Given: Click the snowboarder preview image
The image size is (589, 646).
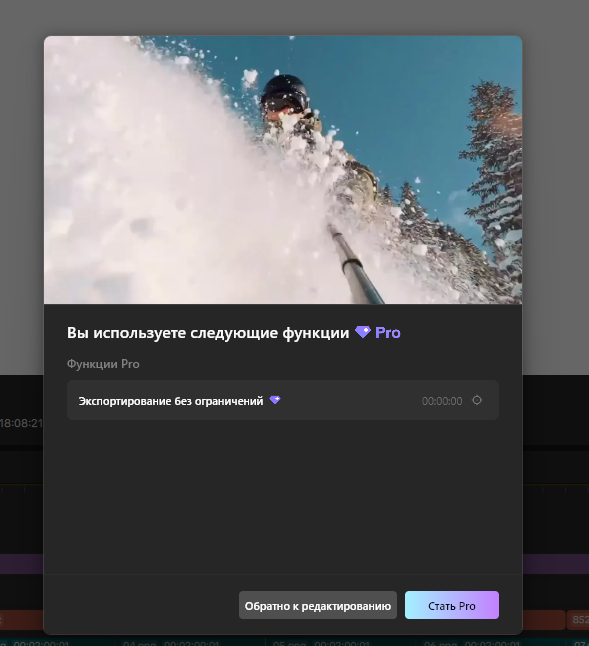Looking at the screenshot, I should click(283, 170).
